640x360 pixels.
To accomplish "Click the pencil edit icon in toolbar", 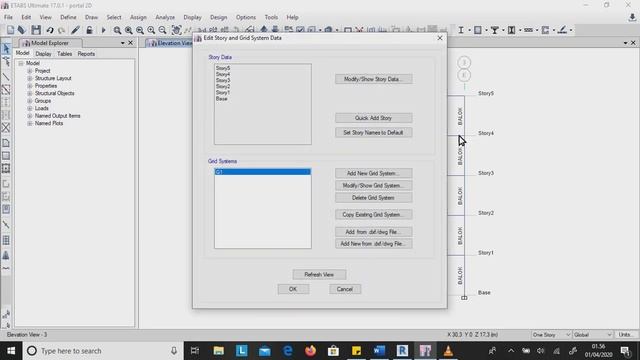I will click(x=75, y=30).
